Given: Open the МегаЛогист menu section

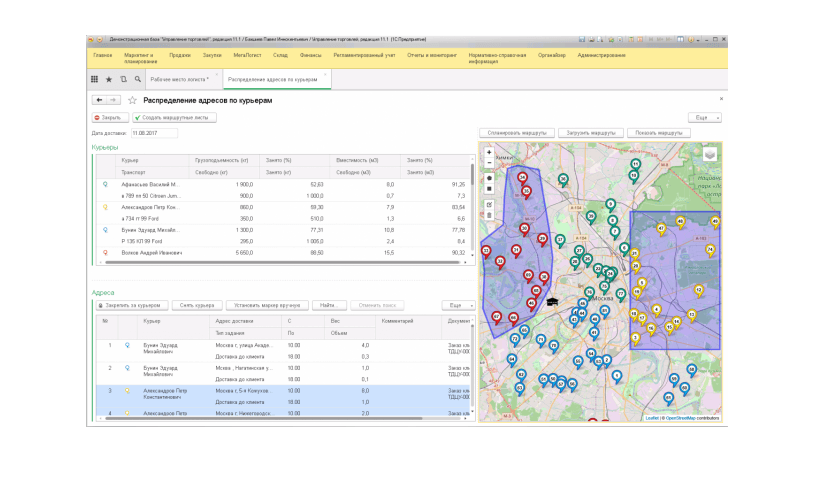Looking at the screenshot, I should coord(247,55).
